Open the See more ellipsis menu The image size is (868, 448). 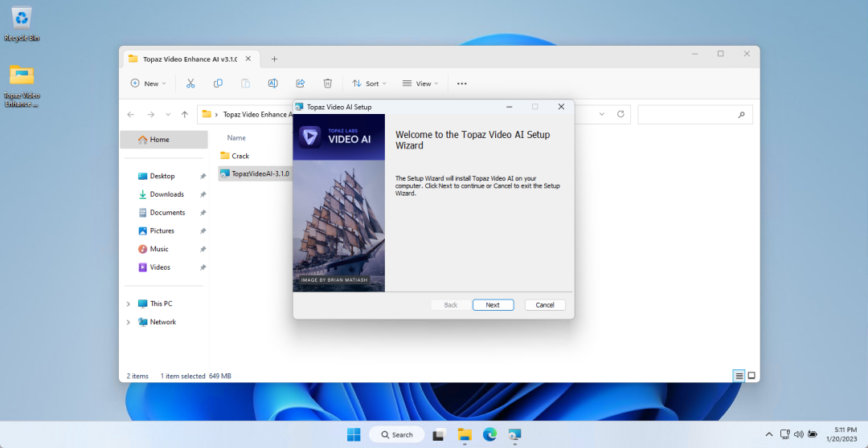coord(461,83)
